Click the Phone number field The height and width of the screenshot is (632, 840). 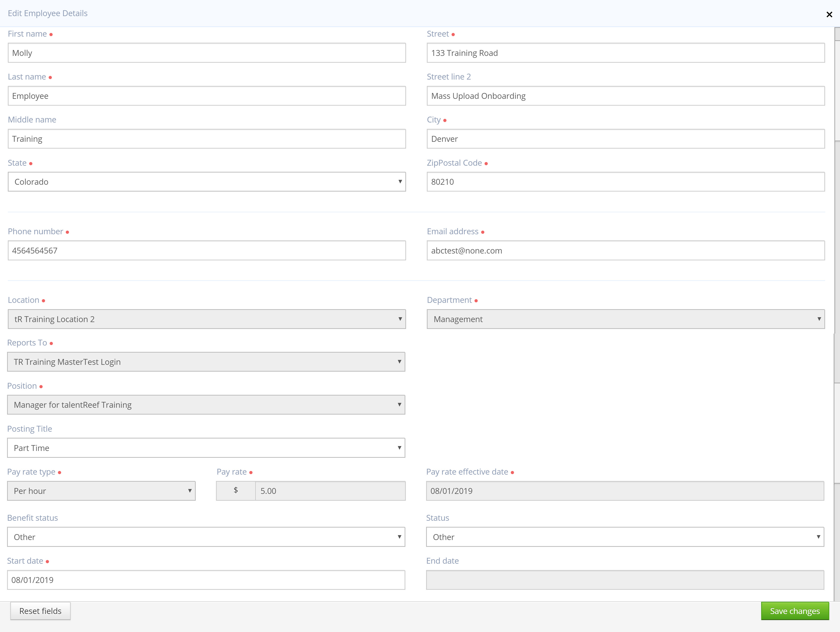coord(206,250)
